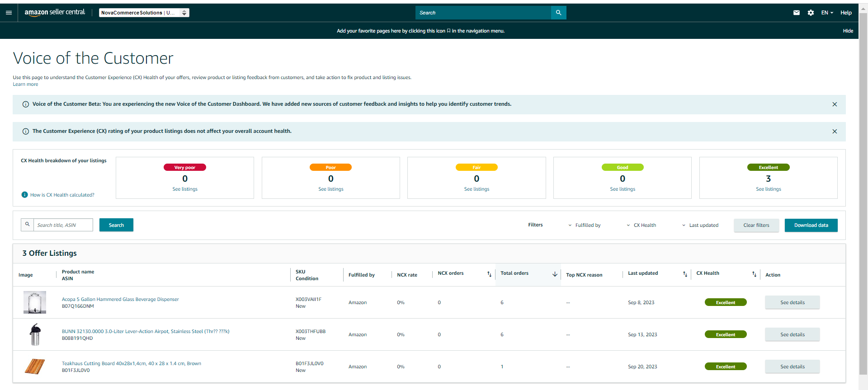Hide the favorite pages bar
868x390 pixels.
click(x=848, y=31)
